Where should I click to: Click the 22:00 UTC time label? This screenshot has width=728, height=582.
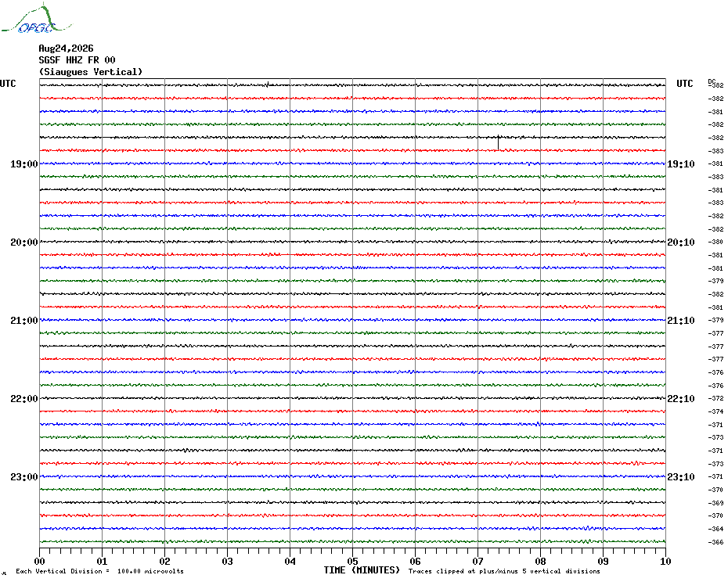[x=23, y=399]
